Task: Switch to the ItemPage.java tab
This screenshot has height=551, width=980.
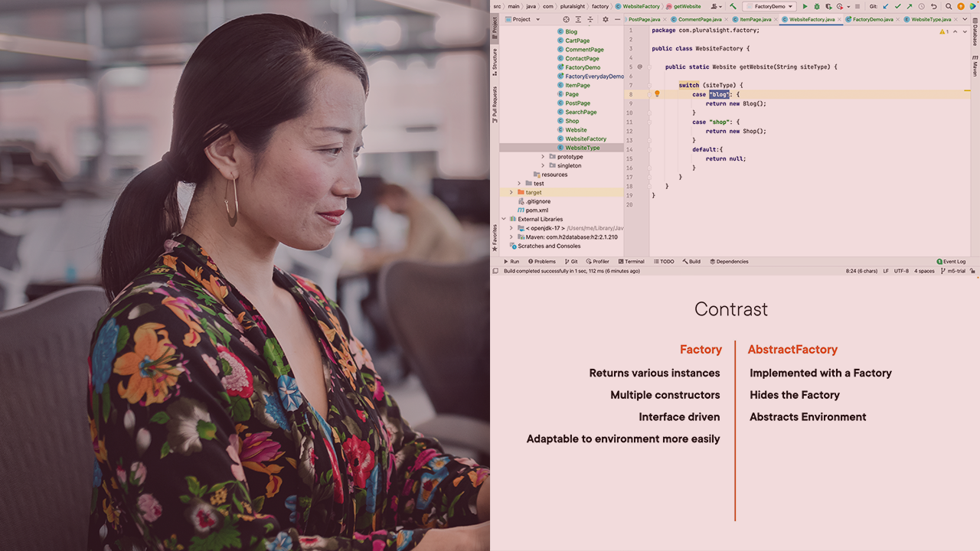Action: coord(755,19)
